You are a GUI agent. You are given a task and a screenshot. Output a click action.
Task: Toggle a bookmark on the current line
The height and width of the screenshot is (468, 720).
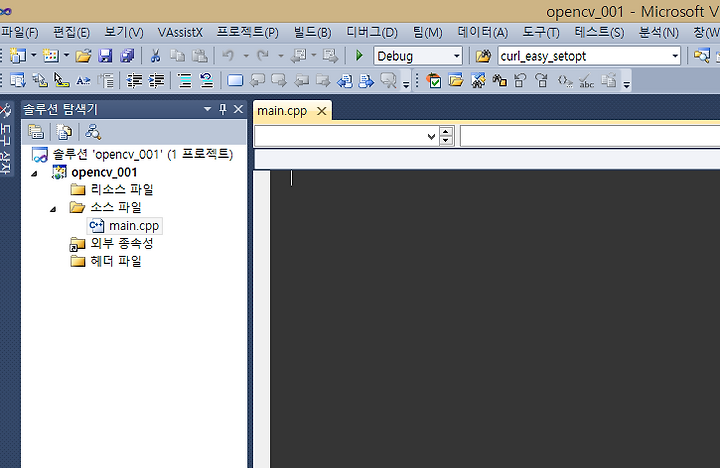point(235,81)
